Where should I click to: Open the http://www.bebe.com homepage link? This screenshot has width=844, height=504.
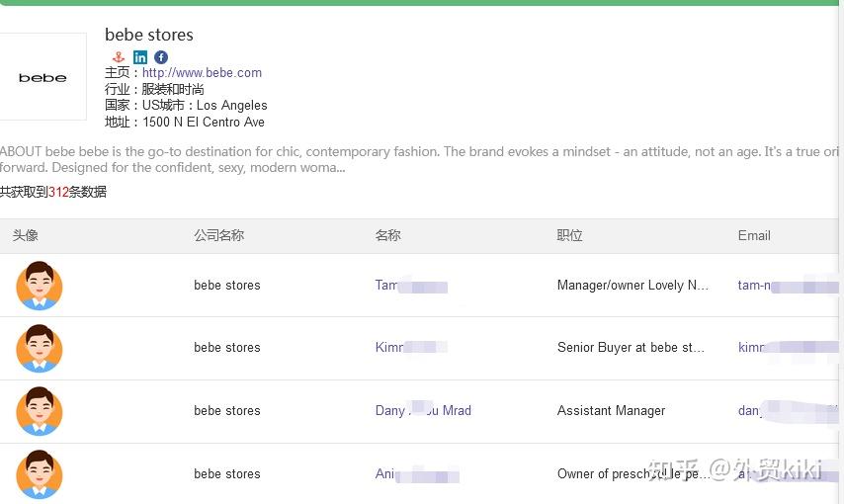click(202, 73)
